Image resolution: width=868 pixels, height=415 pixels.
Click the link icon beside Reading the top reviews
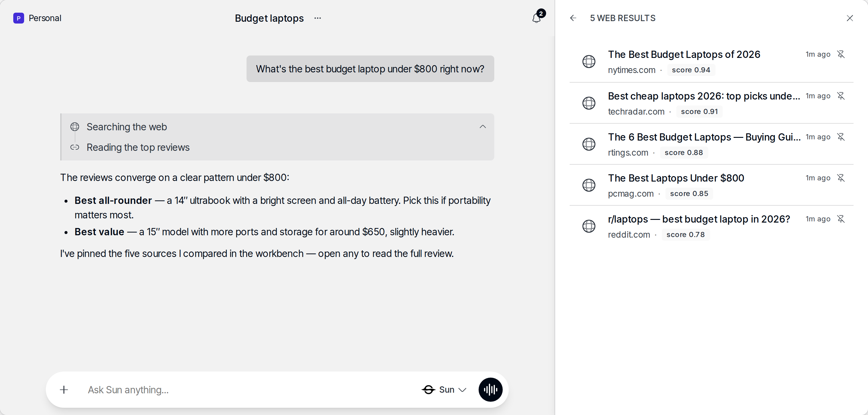click(74, 147)
